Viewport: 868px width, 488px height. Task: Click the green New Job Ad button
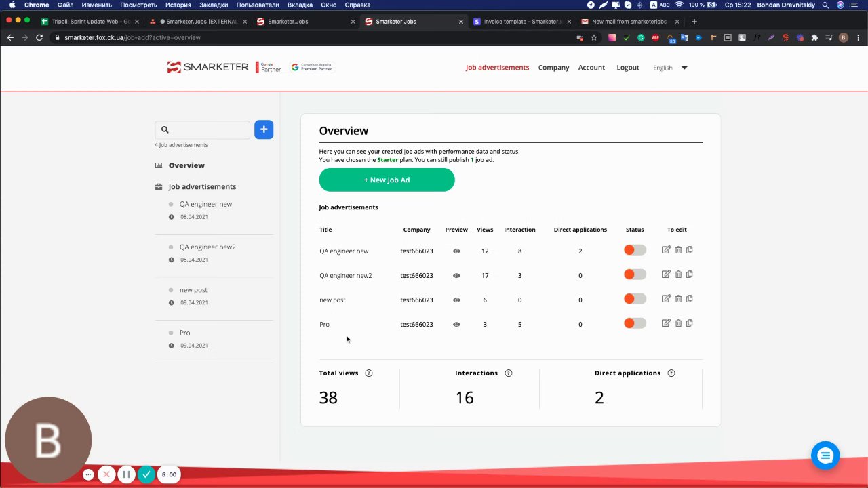point(387,180)
